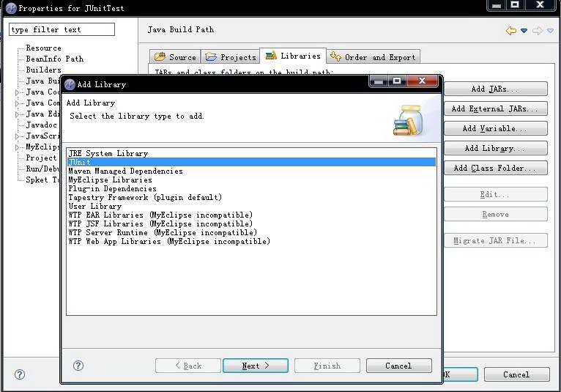Choose User Library from the list

(94, 206)
